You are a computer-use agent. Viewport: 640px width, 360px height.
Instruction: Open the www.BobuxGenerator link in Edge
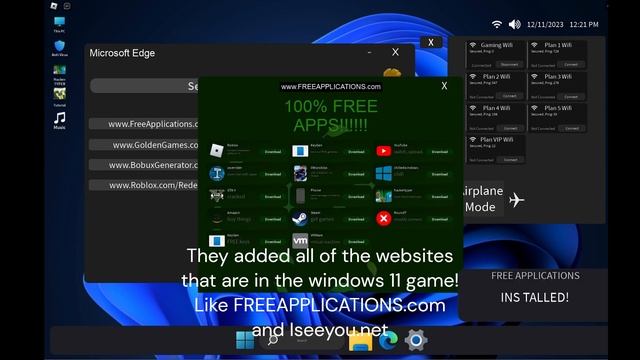pyautogui.click(x=144, y=165)
